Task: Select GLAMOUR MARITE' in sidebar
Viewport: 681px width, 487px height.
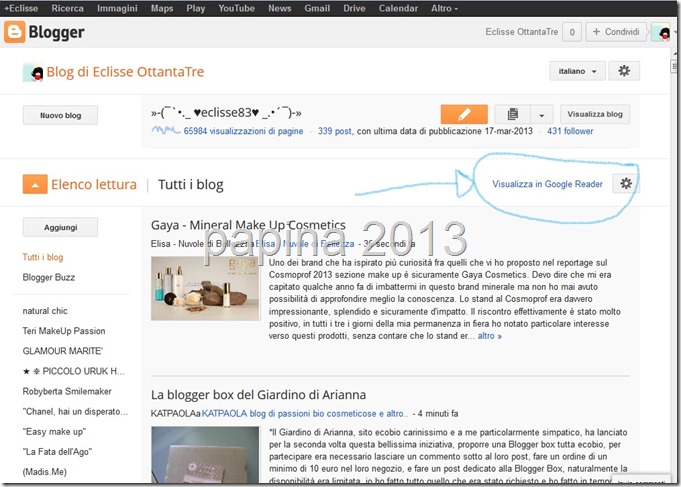Action: (63, 351)
